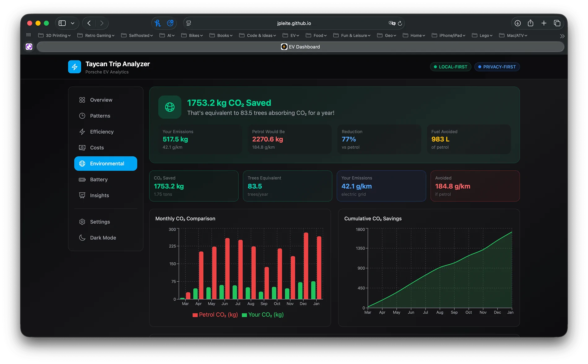Expand the EV bookmarks folder
This screenshot has height=364, width=588.
291,35
